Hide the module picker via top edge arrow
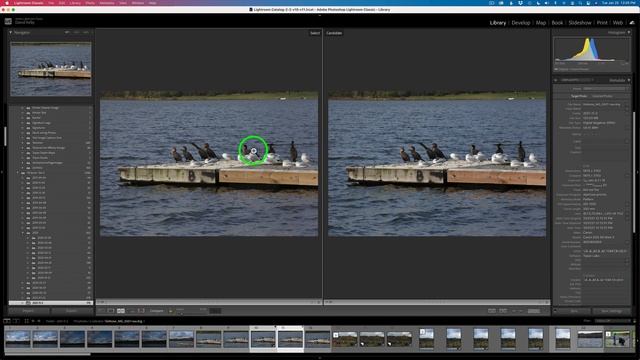640x360 pixels. (x=320, y=16)
